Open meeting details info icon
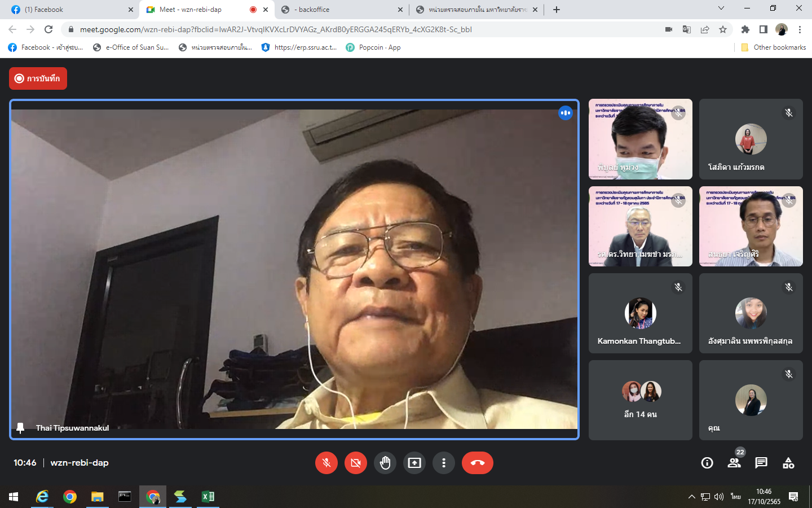 coord(707,463)
